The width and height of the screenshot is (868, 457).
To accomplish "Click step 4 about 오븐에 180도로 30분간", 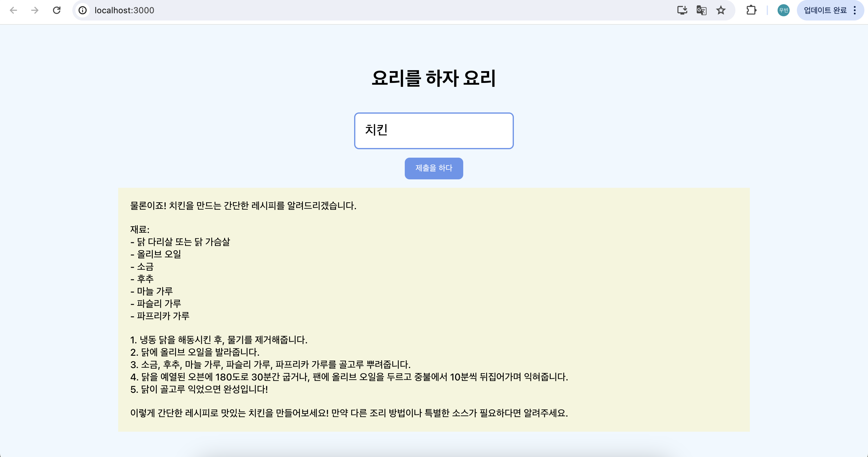I will [x=349, y=377].
